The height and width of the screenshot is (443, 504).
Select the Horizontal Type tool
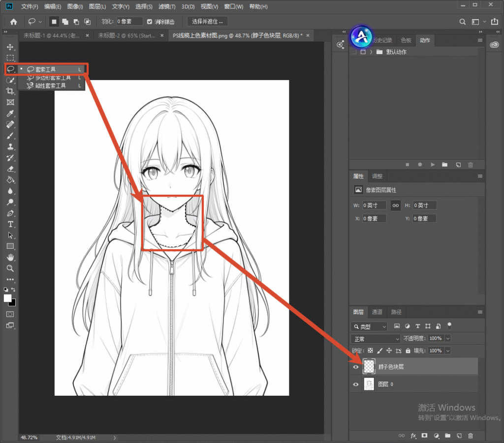pos(10,224)
